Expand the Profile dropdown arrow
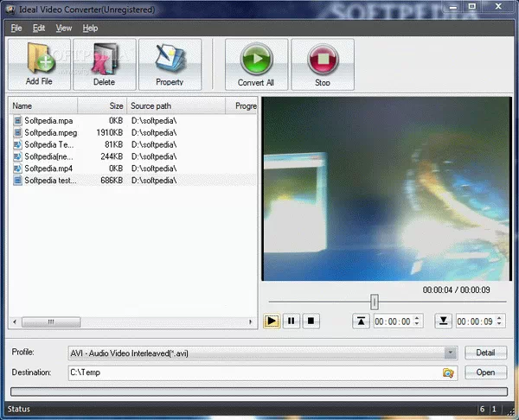The width and height of the screenshot is (519, 420). pyautogui.click(x=450, y=353)
